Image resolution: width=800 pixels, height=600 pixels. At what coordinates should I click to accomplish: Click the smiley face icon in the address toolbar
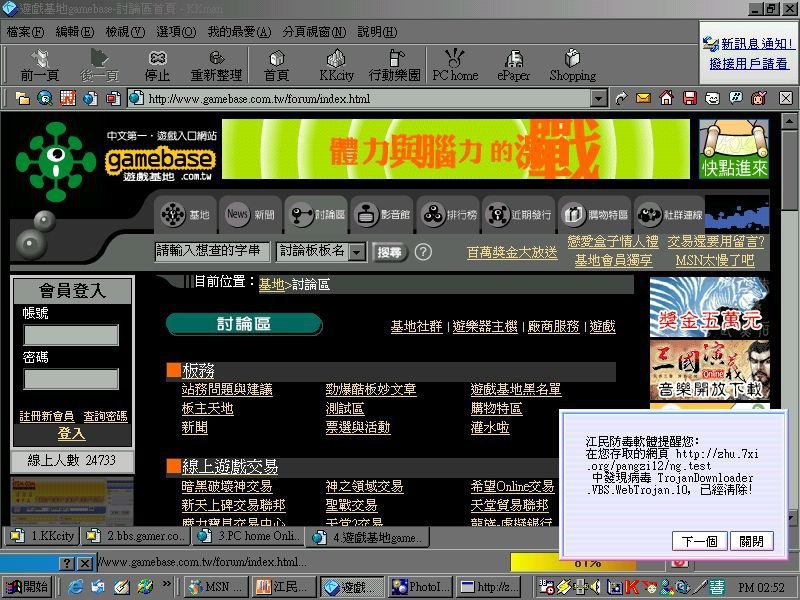point(712,98)
